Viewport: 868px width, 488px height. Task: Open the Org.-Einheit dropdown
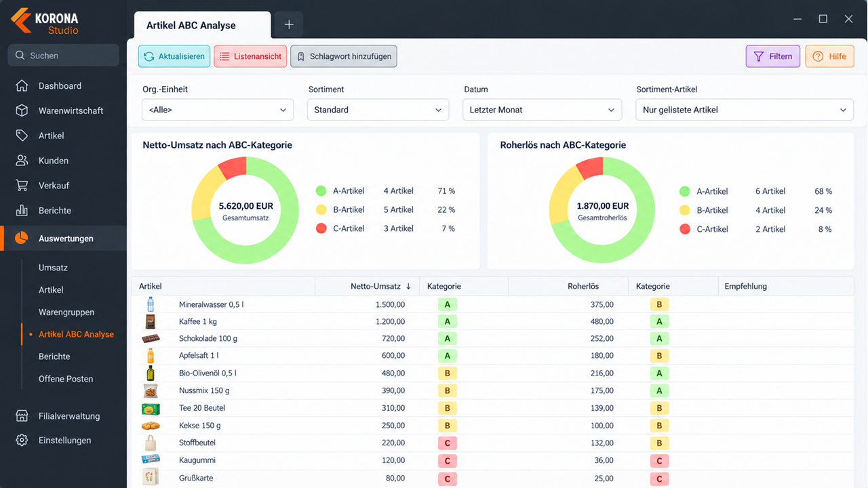(218, 110)
